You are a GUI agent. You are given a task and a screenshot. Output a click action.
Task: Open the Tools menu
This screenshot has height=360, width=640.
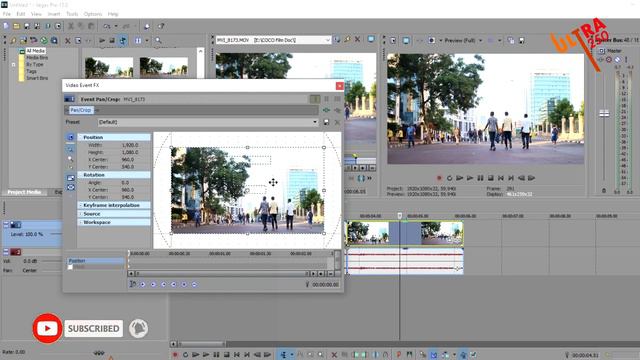tap(72, 14)
